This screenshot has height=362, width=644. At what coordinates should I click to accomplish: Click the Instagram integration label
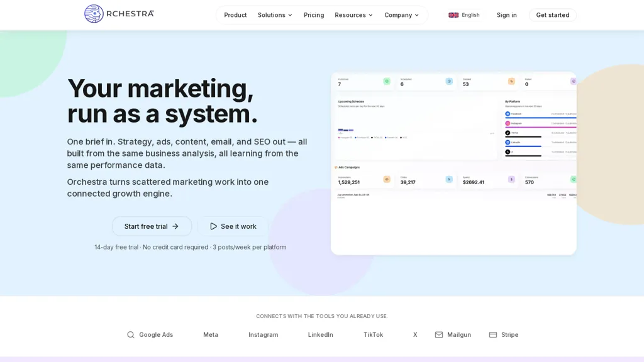[264, 335]
